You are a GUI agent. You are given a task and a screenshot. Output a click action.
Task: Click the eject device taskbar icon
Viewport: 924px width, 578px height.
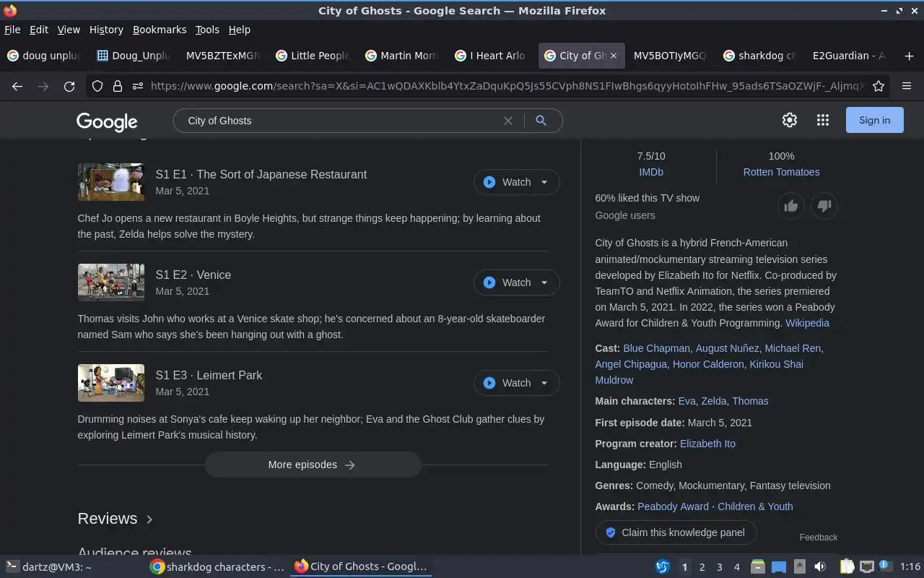(x=800, y=567)
